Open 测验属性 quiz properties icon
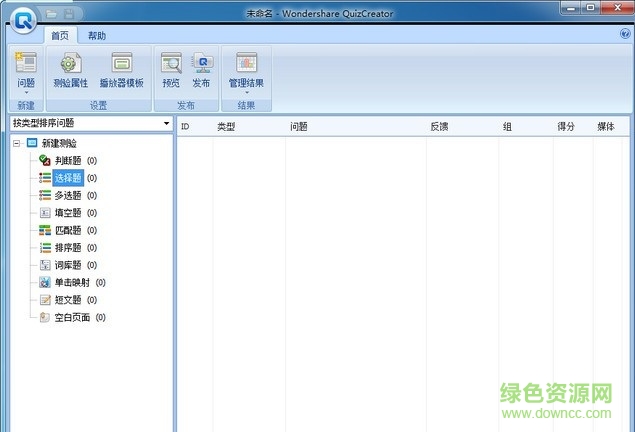This screenshot has height=432, width=635. (x=71, y=63)
